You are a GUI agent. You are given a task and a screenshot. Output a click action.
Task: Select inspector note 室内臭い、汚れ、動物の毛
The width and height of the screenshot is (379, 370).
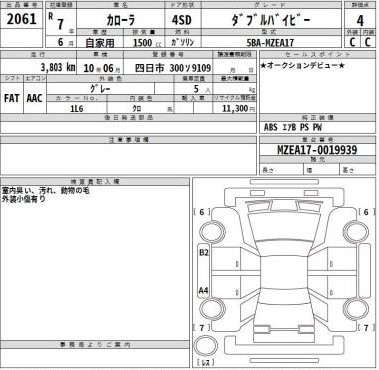click(45, 191)
